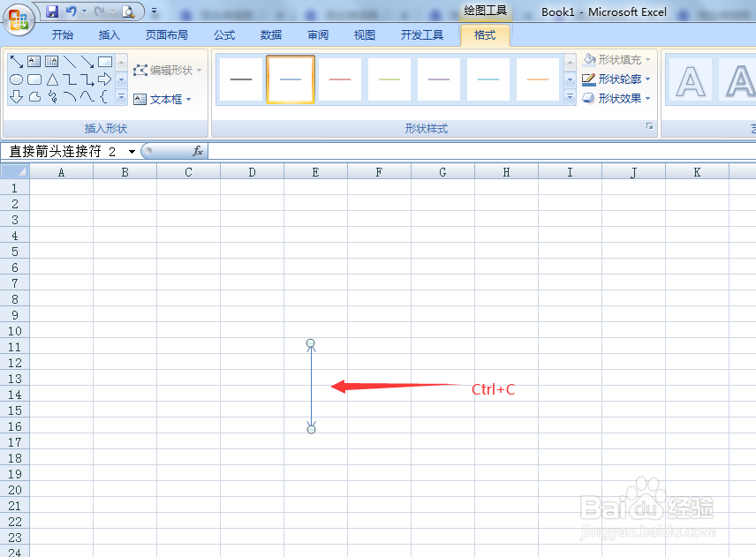This screenshot has width=756, height=557.
Task: Apply the selected blue line shape style
Action: (x=291, y=79)
